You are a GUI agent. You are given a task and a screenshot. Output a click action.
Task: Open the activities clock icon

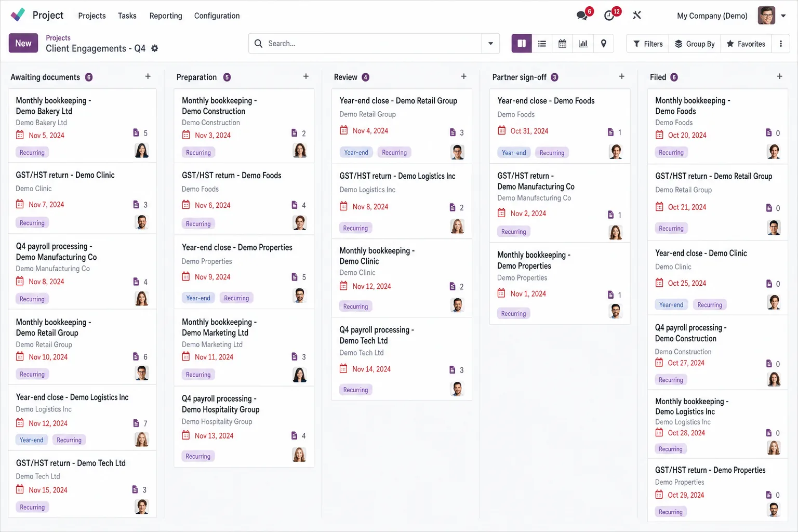[x=609, y=16]
